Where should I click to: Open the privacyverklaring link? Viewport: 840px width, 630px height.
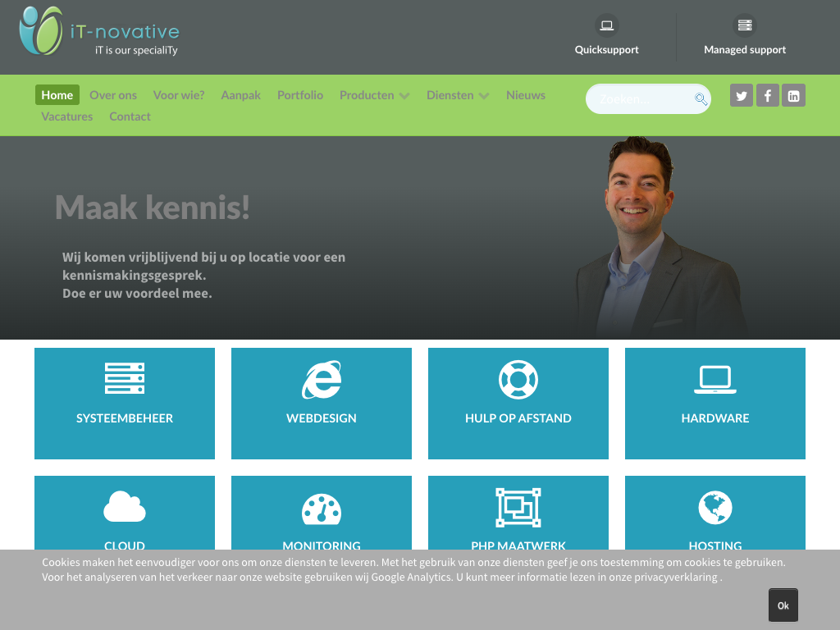(x=677, y=577)
